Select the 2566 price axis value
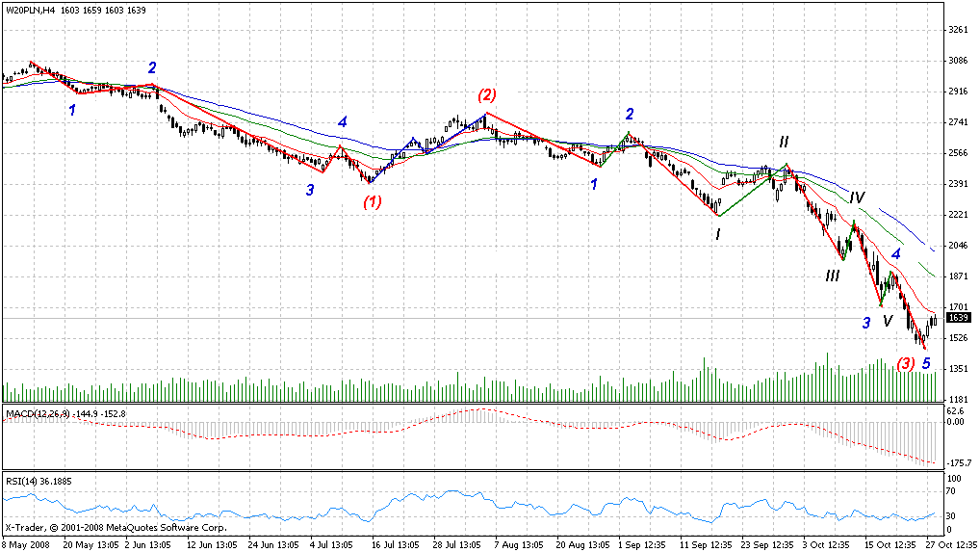The height and width of the screenshot is (552, 980). click(958, 153)
